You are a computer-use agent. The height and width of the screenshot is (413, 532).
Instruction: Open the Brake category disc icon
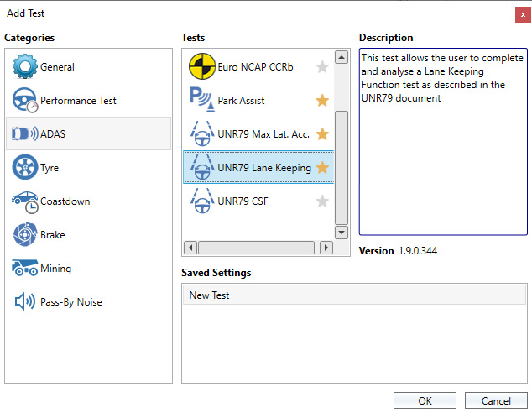pyautogui.click(x=24, y=235)
